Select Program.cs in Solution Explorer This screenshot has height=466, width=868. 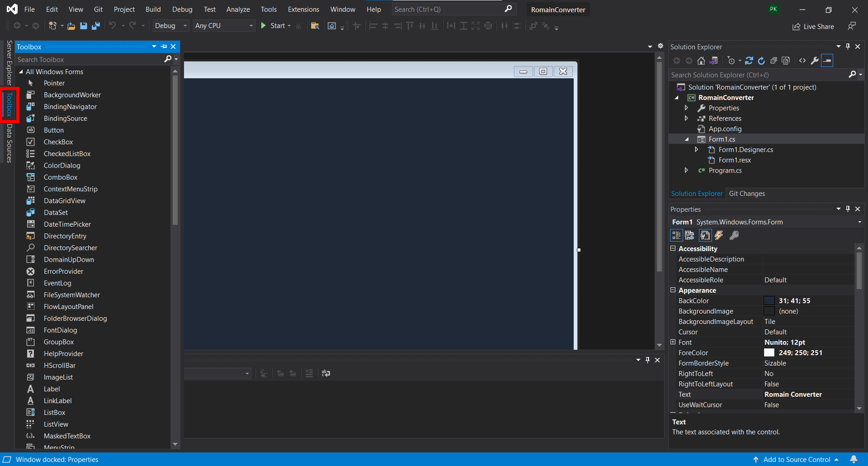725,171
